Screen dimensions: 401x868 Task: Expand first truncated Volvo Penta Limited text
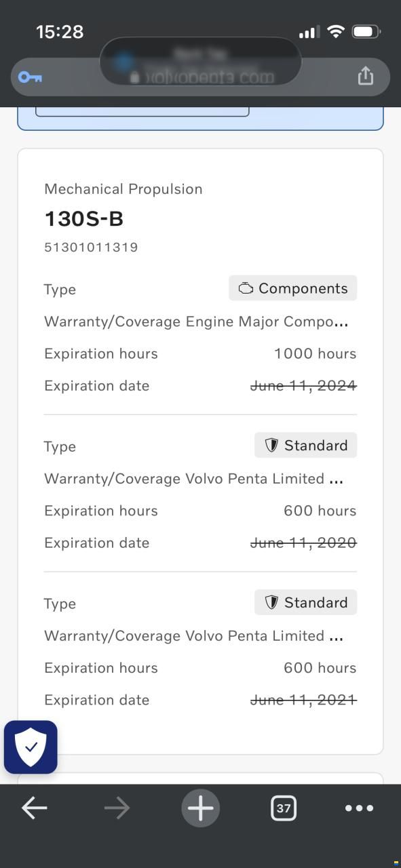click(x=194, y=479)
